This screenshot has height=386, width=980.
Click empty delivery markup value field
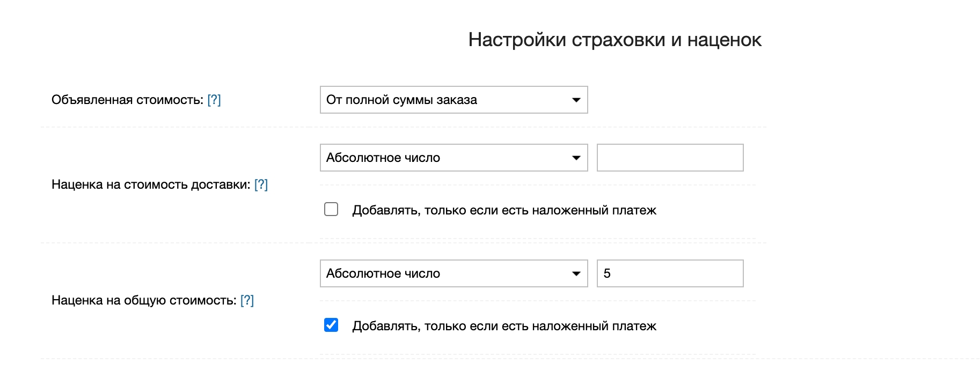670,158
